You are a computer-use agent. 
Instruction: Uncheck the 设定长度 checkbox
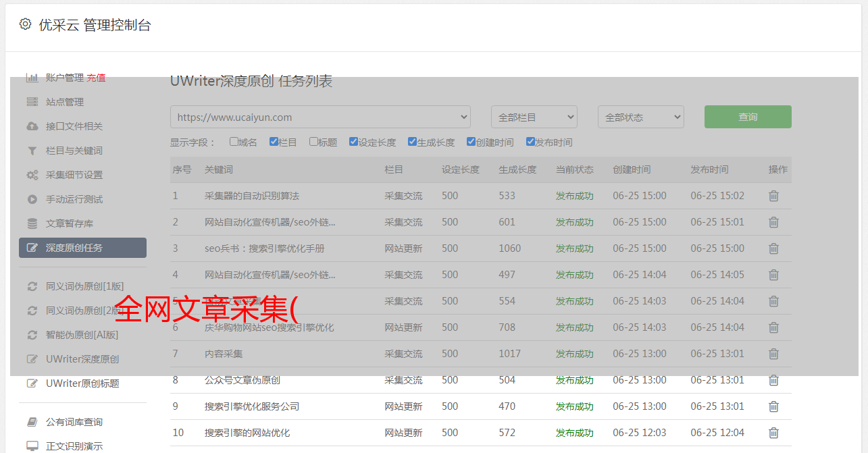click(353, 142)
